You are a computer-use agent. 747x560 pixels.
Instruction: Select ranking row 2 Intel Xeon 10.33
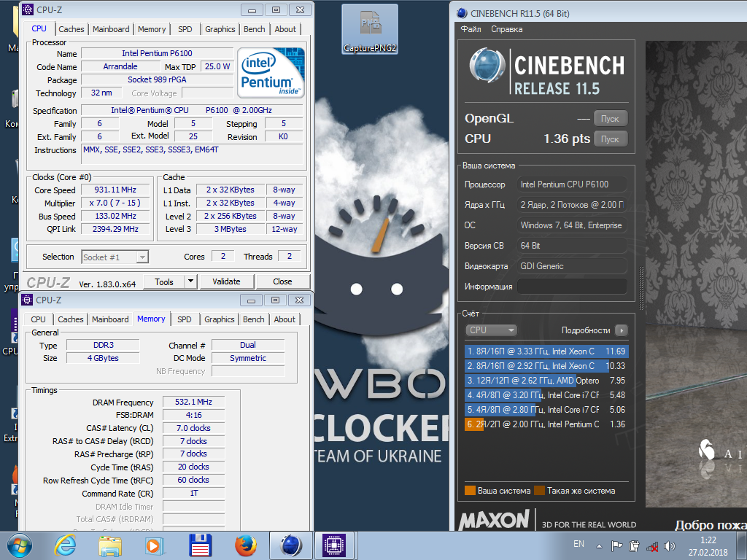546,366
